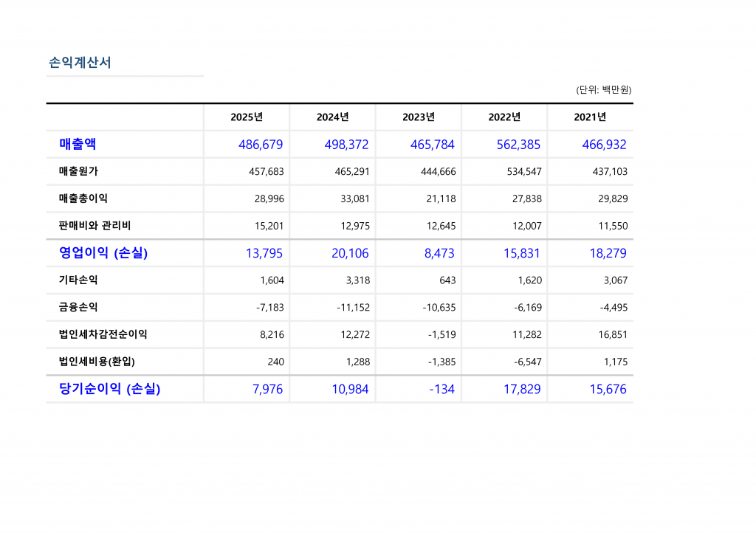
Task: Select the 2024년 column header
Action: click(332, 117)
